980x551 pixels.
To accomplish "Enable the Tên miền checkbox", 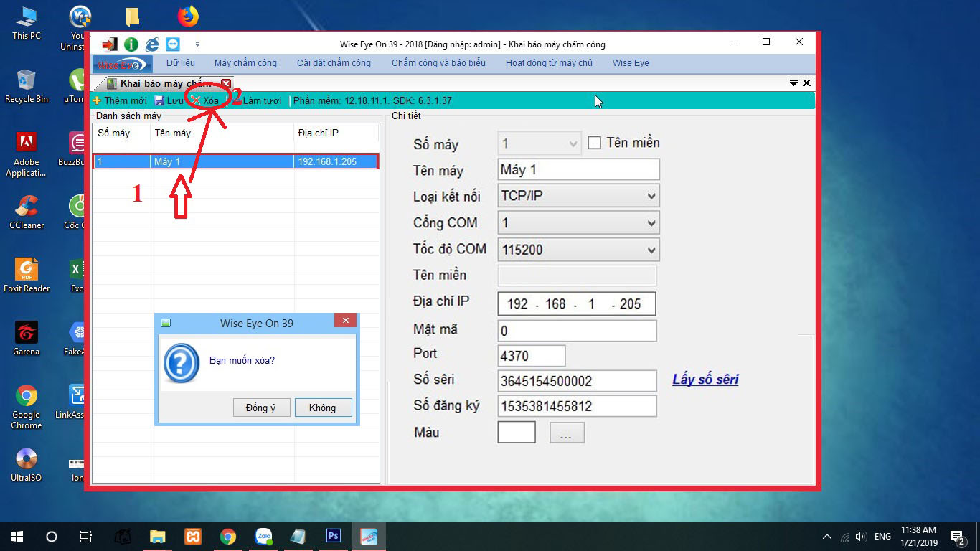I will (594, 143).
